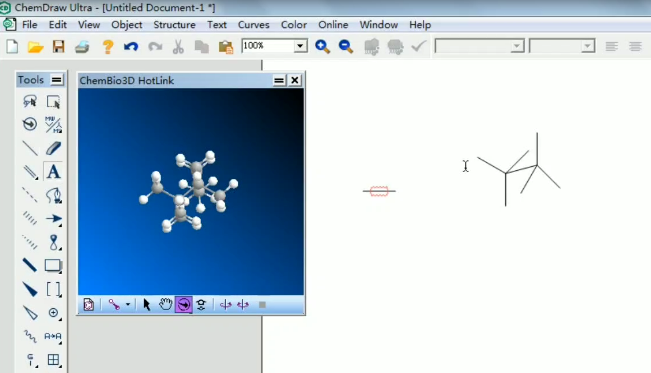
Task: Open the File menu
Action: pos(29,25)
